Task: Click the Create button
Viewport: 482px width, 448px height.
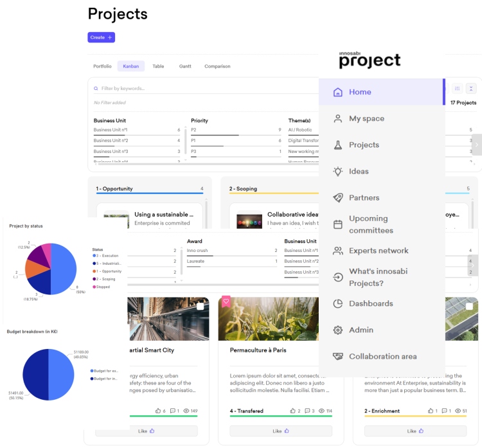Action: click(x=101, y=37)
